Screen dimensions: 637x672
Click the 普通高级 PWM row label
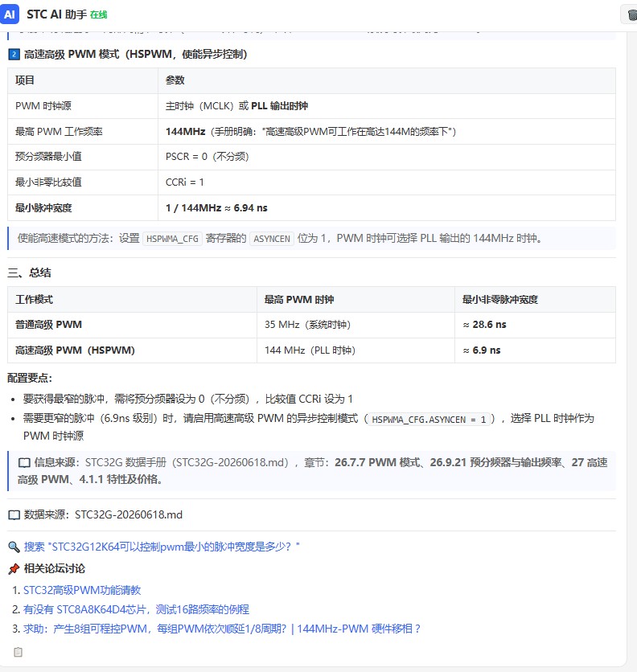pos(132,325)
